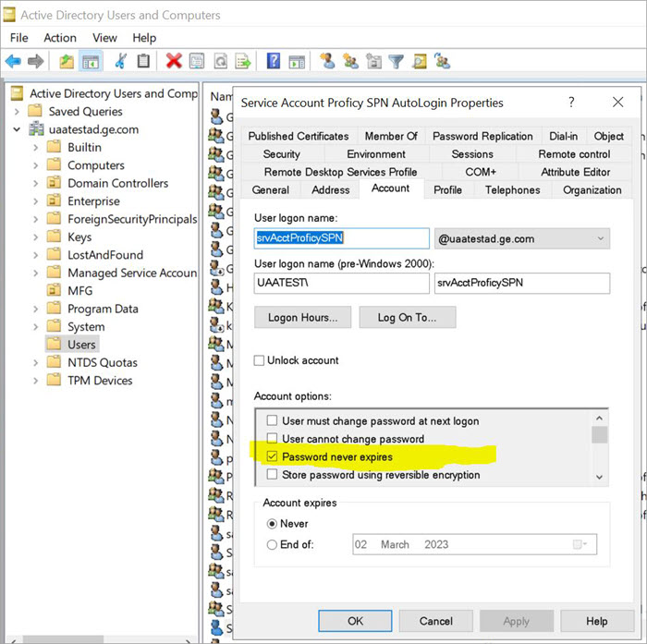
Task: Click the Add to group toolbar icon
Action: tap(443, 61)
